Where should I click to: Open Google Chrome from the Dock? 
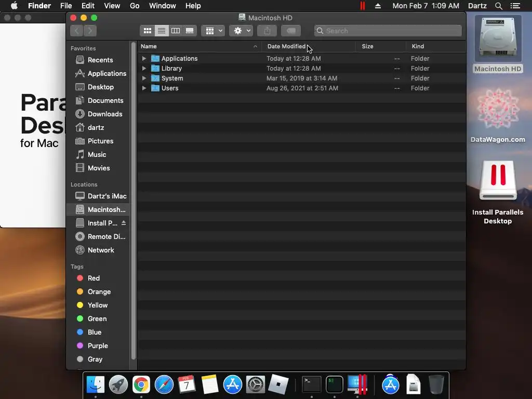[141, 384]
